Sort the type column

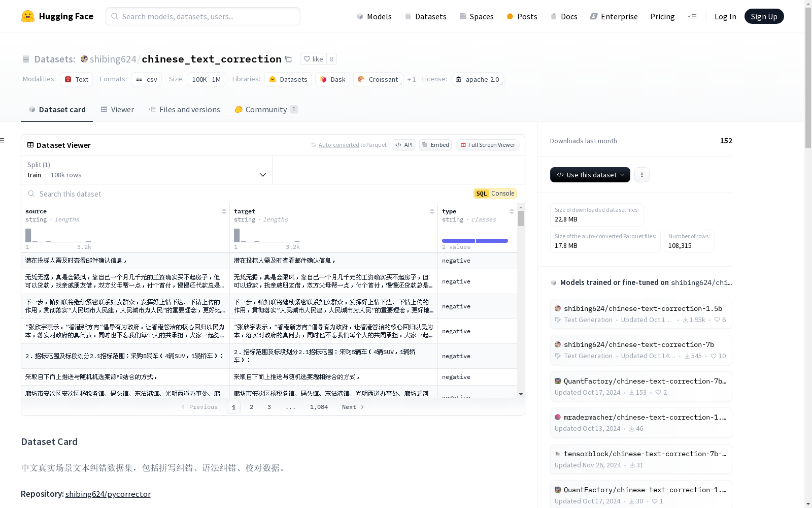pos(512,211)
